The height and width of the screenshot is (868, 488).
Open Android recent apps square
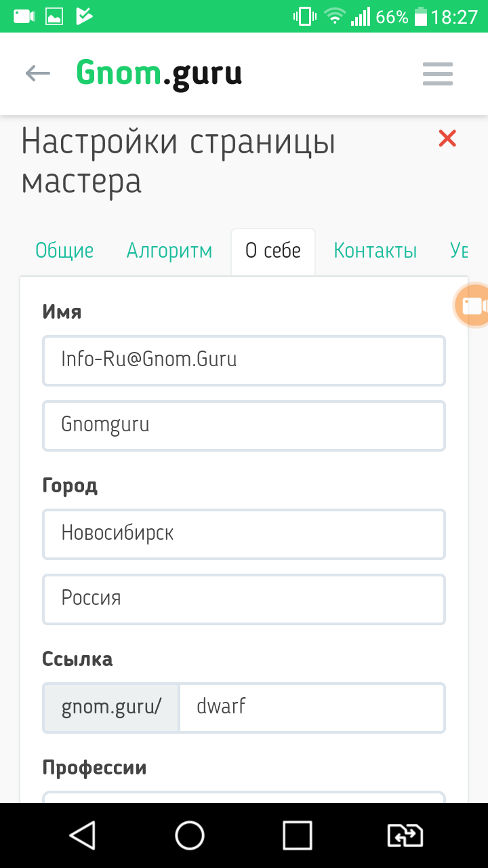(x=297, y=835)
